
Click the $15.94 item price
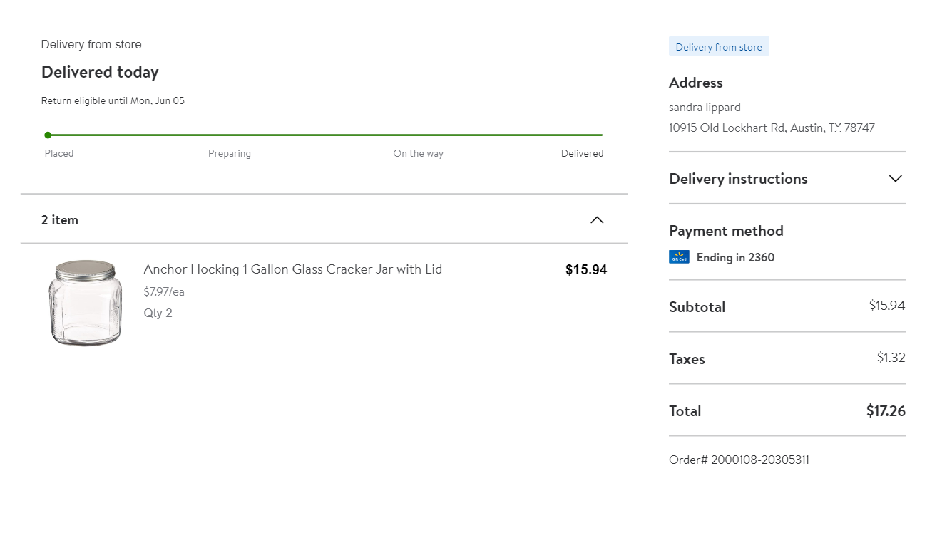tap(586, 269)
